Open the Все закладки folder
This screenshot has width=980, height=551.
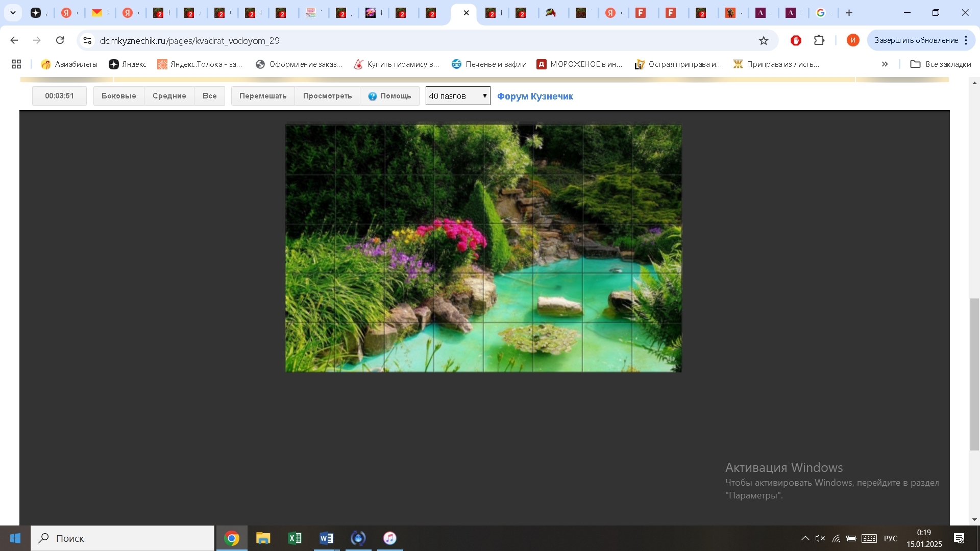[x=941, y=64]
